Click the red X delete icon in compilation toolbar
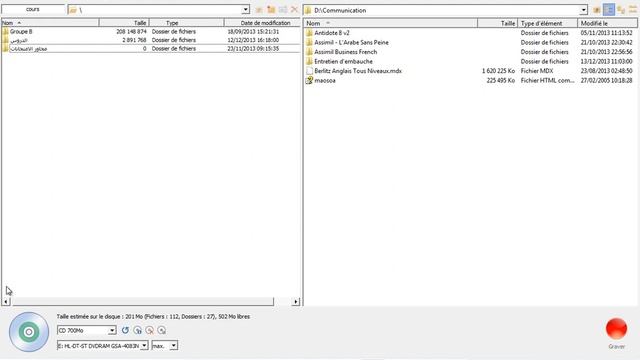The height and width of the screenshot is (360, 640). pyautogui.click(x=294, y=9)
